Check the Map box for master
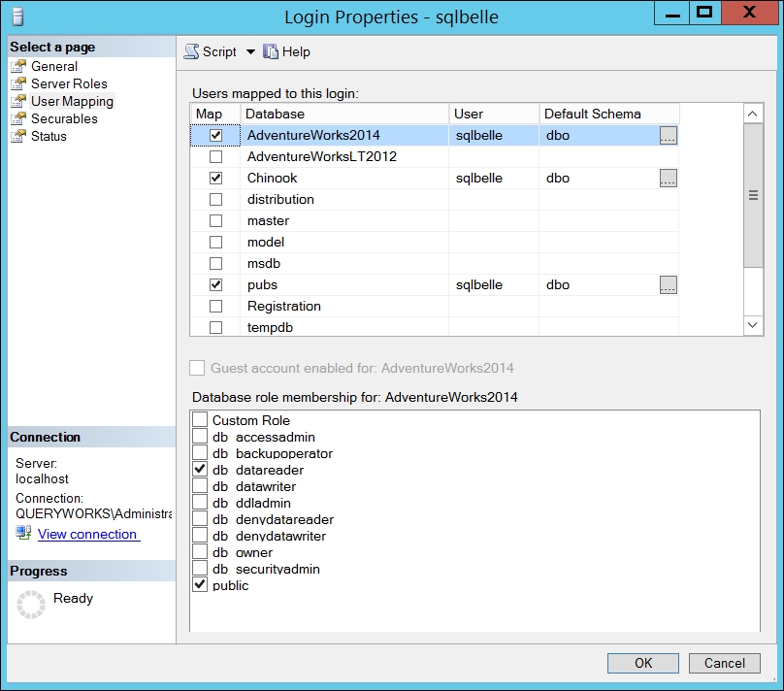The image size is (784, 691). coord(215,220)
